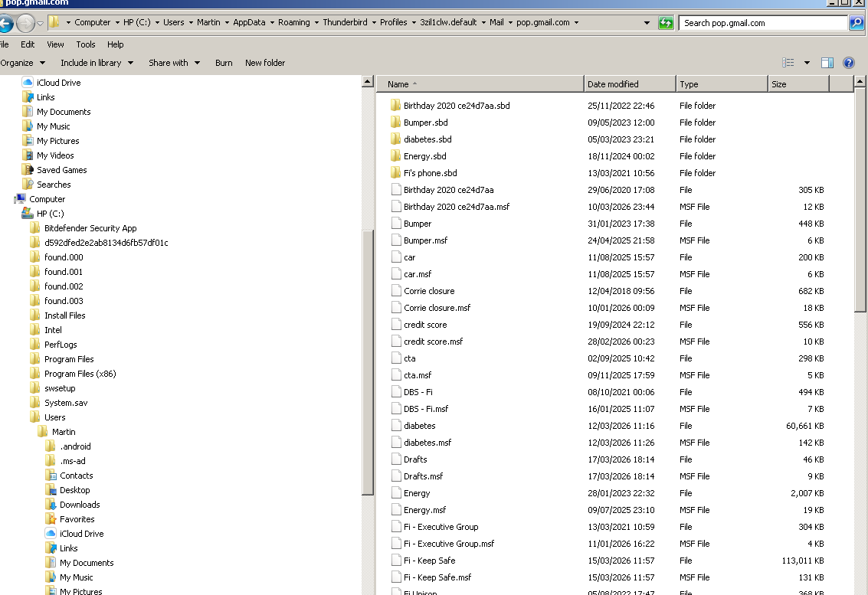Click the New folder button
868x595 pixels.
pos(265,63)
